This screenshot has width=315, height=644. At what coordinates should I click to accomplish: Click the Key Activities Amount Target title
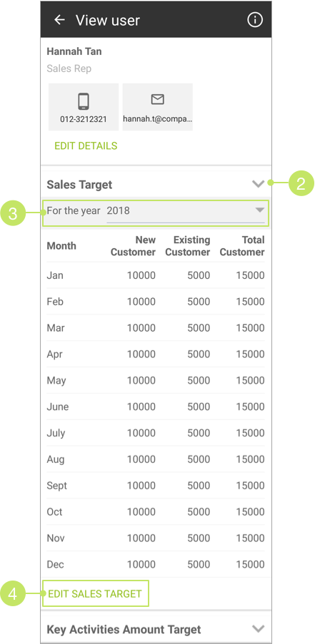point(124,629)
